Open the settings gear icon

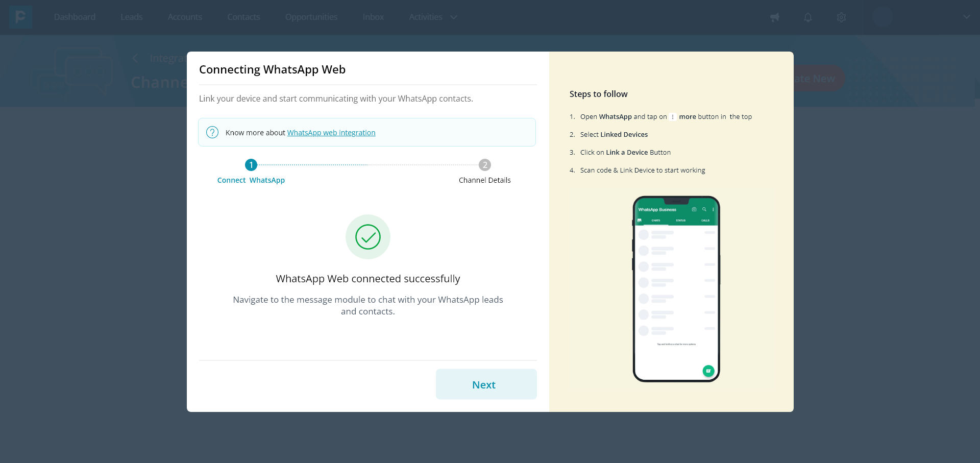point(842,17)
